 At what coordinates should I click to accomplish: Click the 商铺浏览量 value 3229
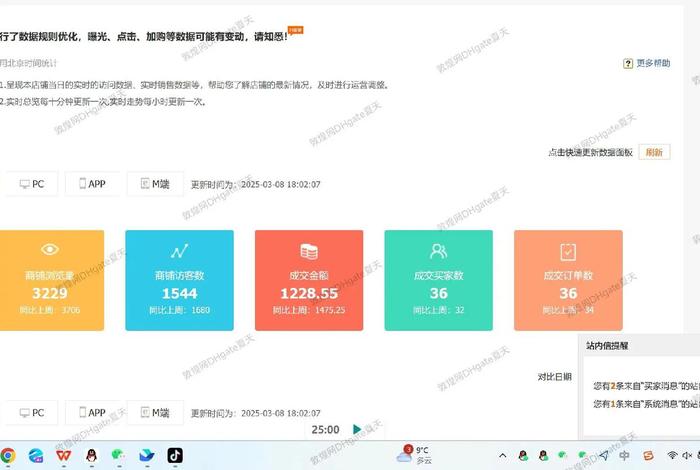[x=50, y=293]
